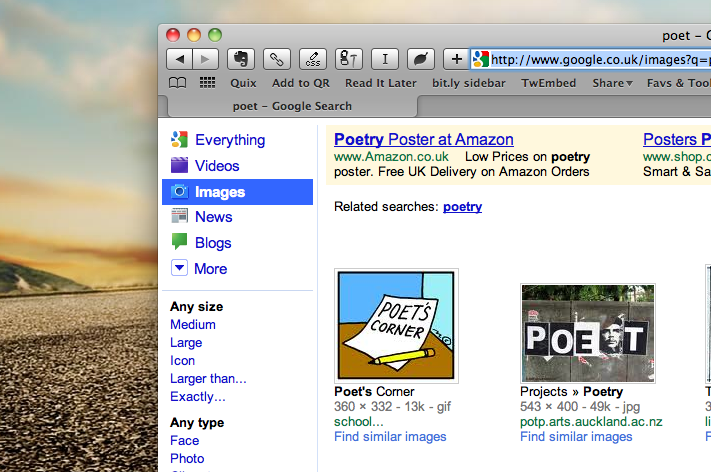The height and width of the screenshot is (472, 711).
Task: Click the Evernote elephant toolbar icon
Action: tap(241, 59)
